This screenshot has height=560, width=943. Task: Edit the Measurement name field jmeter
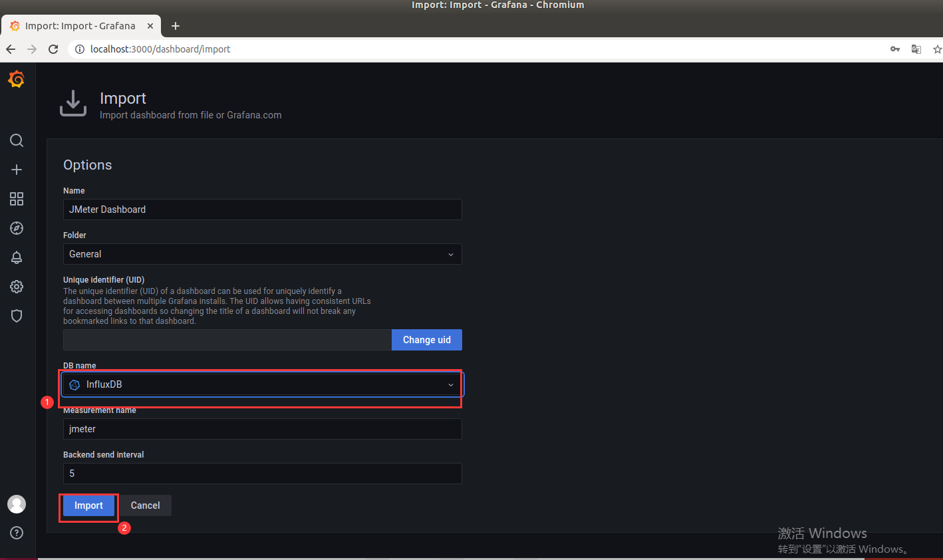click(x=262, y=429)
